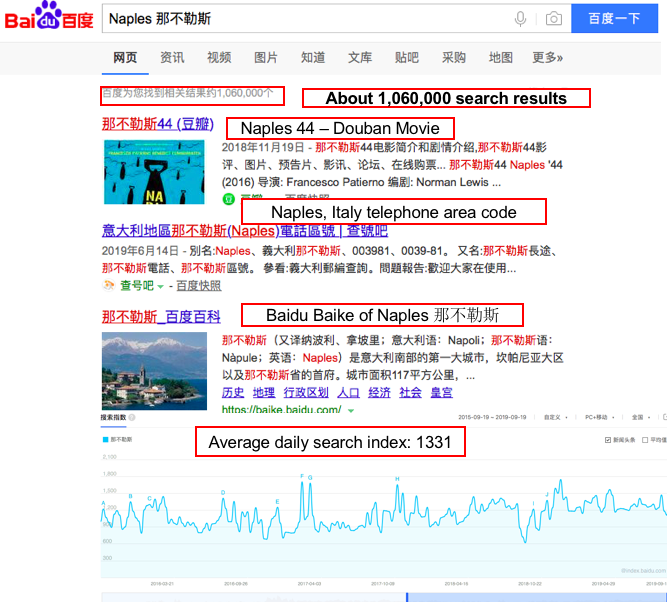Screen dimensions: 667x602
Task: Click the Naples '44 movie poster thumbnail
Action: 154,172
